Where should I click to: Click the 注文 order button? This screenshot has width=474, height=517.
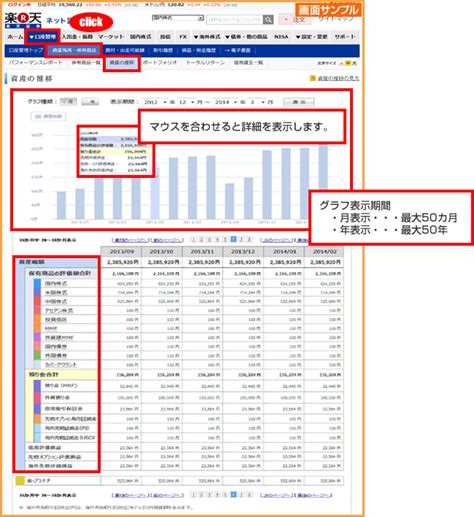[x=295, y=20]
